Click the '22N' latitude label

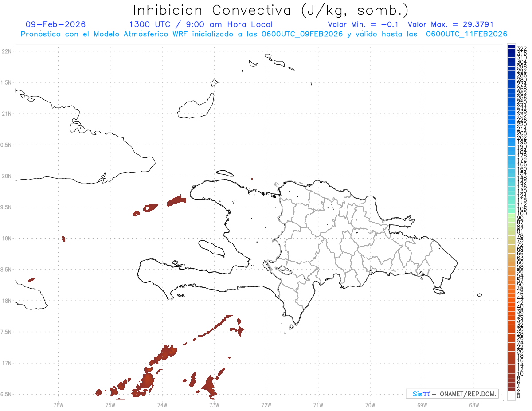(x=7, y=51)
